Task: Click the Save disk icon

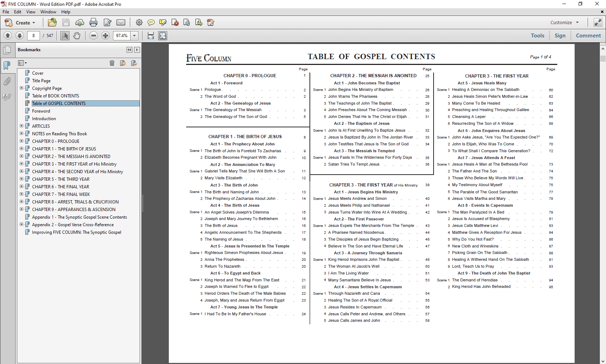Action: click(66, 22)
